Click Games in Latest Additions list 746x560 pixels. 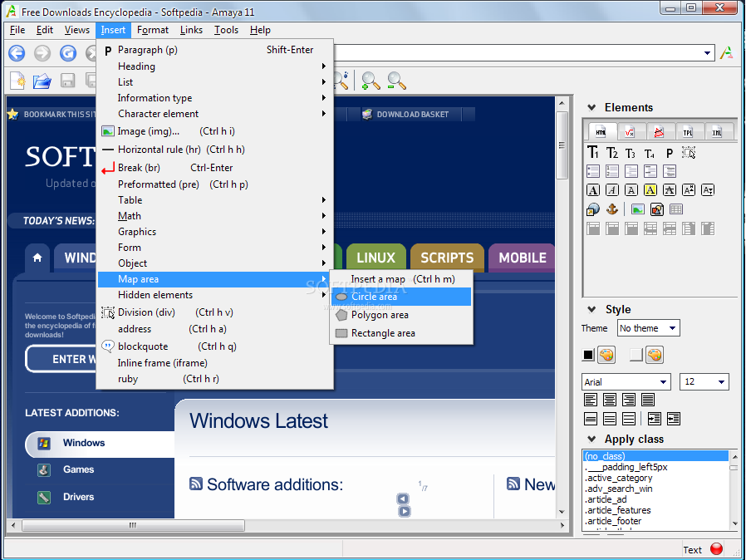point(78,469)
